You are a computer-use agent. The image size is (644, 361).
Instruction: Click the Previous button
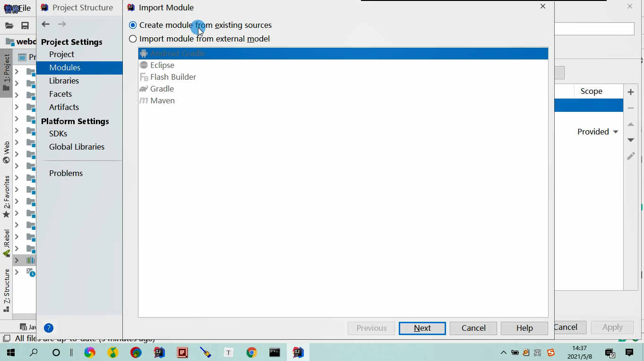coord(371,328)
